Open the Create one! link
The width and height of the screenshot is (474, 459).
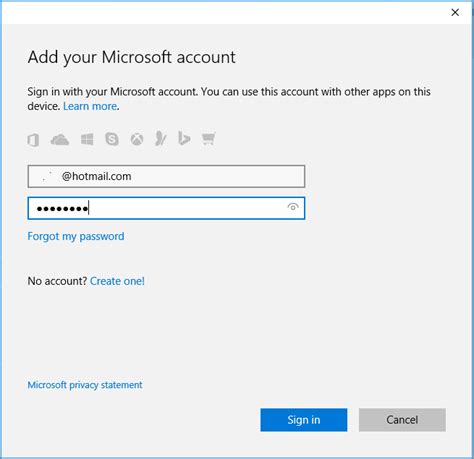click(x=117, y=281)
